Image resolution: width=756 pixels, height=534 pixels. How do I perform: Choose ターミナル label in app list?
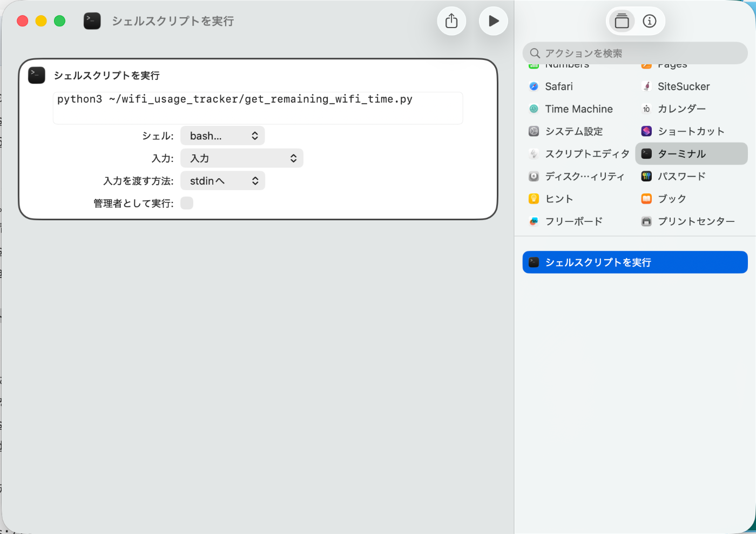pos(681,154)
